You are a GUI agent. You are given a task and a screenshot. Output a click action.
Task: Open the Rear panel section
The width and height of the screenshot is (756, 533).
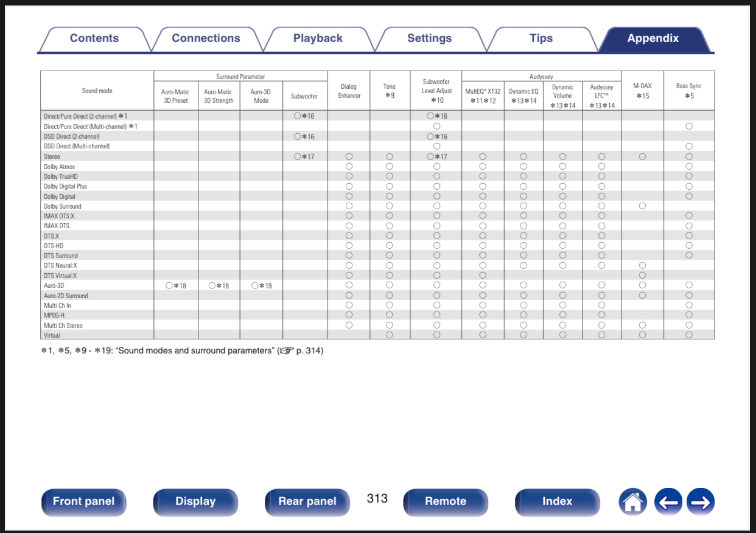point(307,502)
